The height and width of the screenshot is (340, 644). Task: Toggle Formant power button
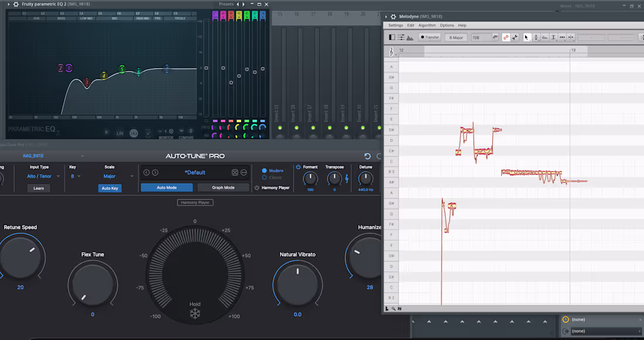pyautogui.click(x=298, y=167)
